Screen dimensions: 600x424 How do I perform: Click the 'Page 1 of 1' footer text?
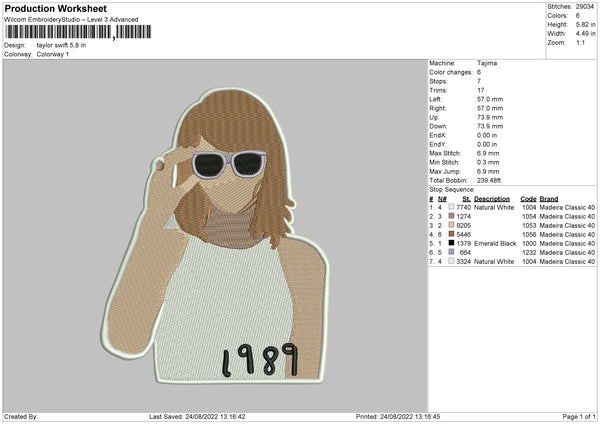coord(579,416)
